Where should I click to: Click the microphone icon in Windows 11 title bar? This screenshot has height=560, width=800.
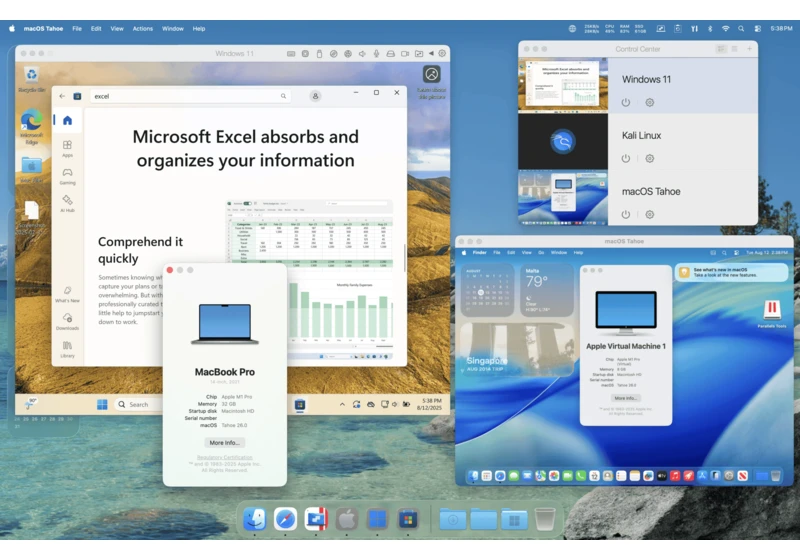376,54
